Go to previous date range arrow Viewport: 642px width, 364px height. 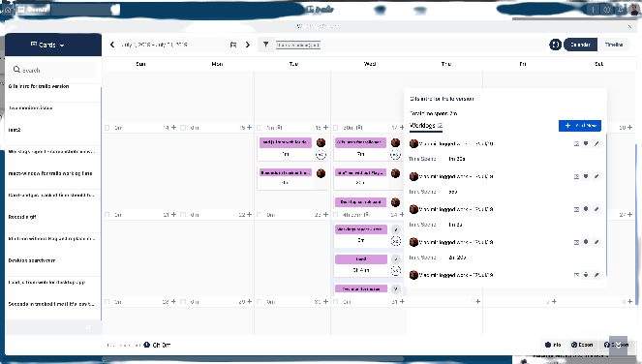click(112, 45)
